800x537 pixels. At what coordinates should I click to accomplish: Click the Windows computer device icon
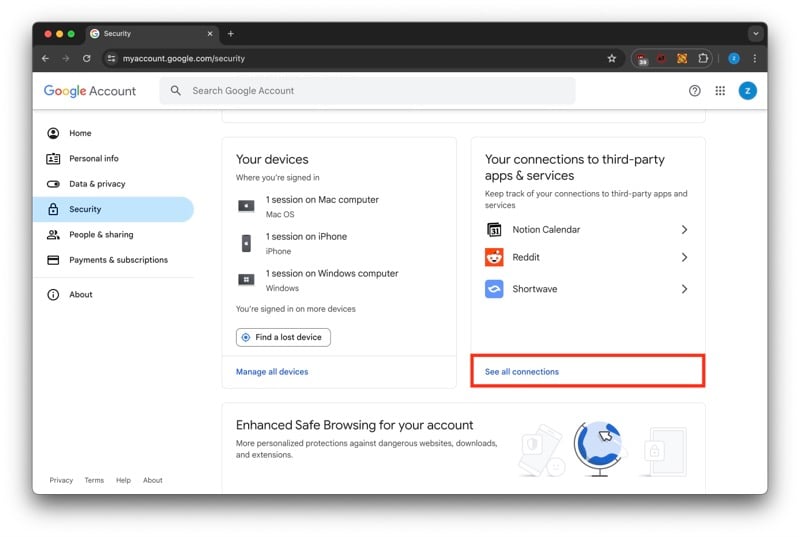point(246,279)
